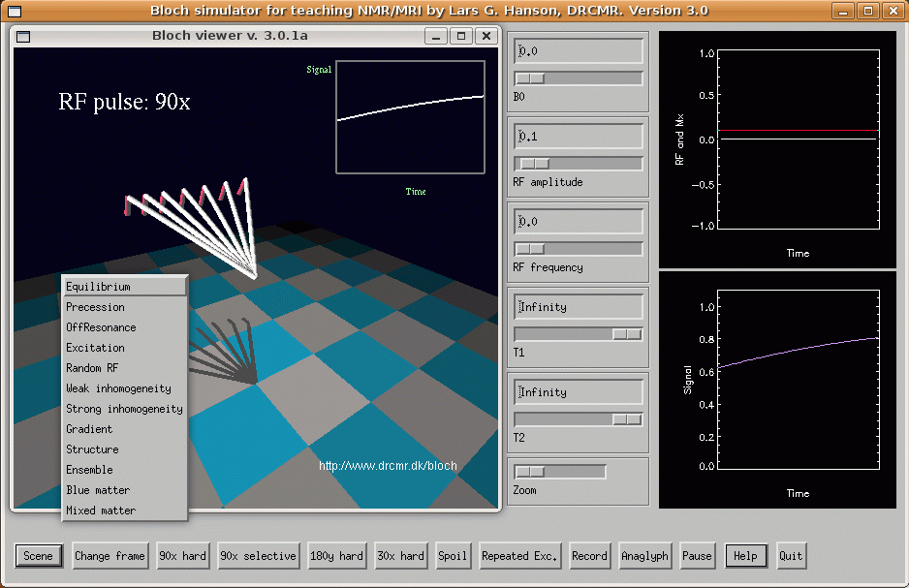Click the Signal versus Time plot
This screenshot has height=588, width=909.
coord(799,380)
